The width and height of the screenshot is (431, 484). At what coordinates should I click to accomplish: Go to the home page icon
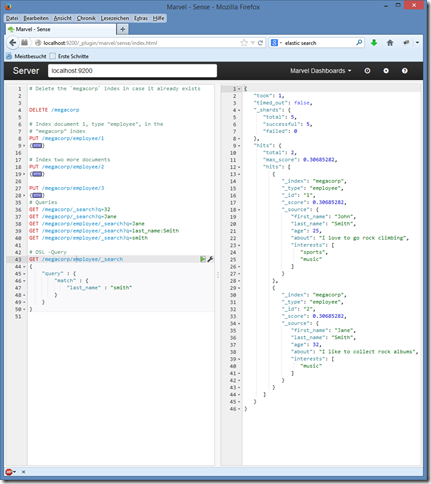click(x=390, y=43)
